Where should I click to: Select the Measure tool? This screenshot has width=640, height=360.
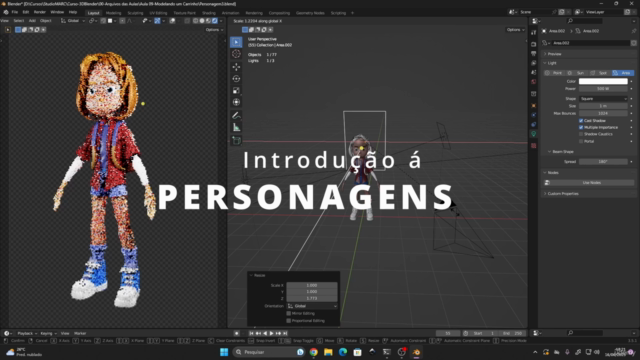tap(236, 128)
